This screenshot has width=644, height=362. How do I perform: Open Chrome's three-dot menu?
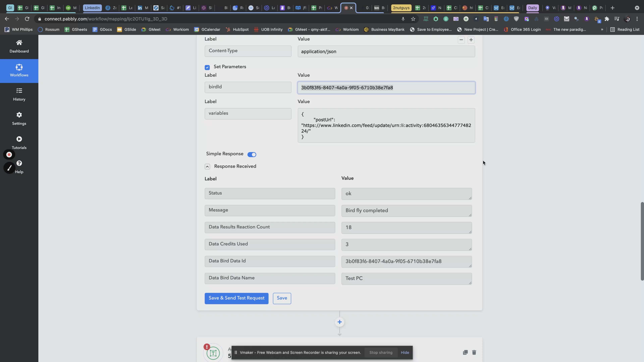coord(637,19)
